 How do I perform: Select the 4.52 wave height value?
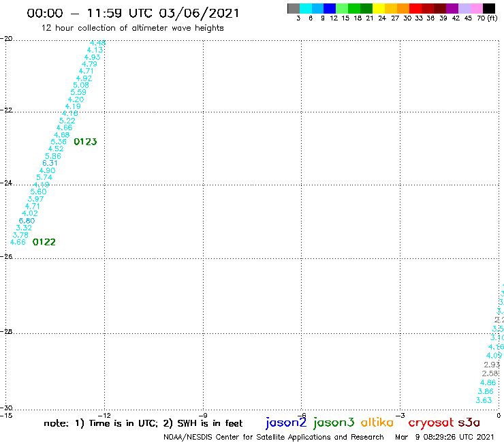tap(56, 149)
